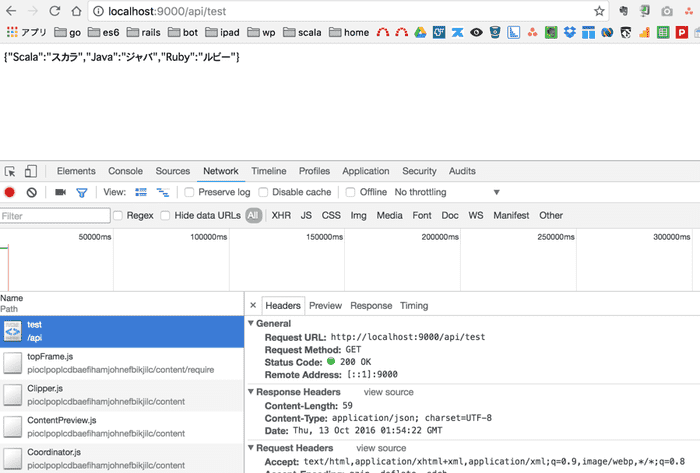The image size is (700, 473).
Task: Bookmark this page with the star icon
Action: [599, 11]
